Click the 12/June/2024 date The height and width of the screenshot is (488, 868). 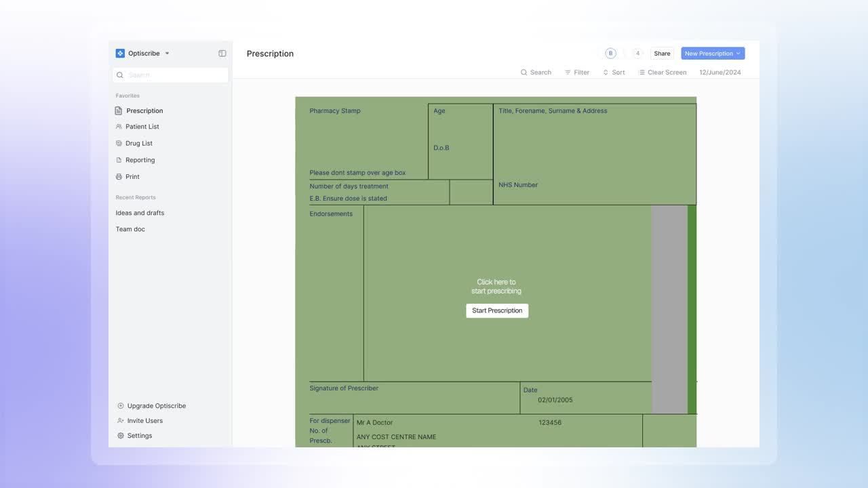720,73
